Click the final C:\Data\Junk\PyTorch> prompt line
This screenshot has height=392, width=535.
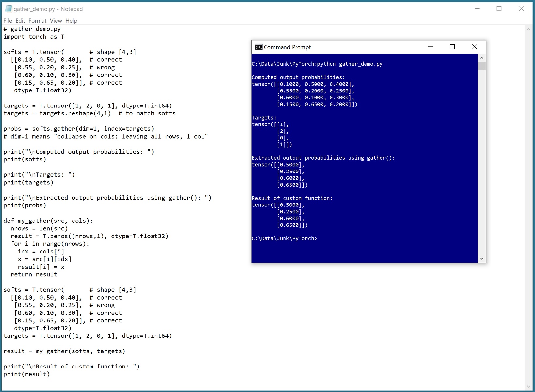(284, 238)
